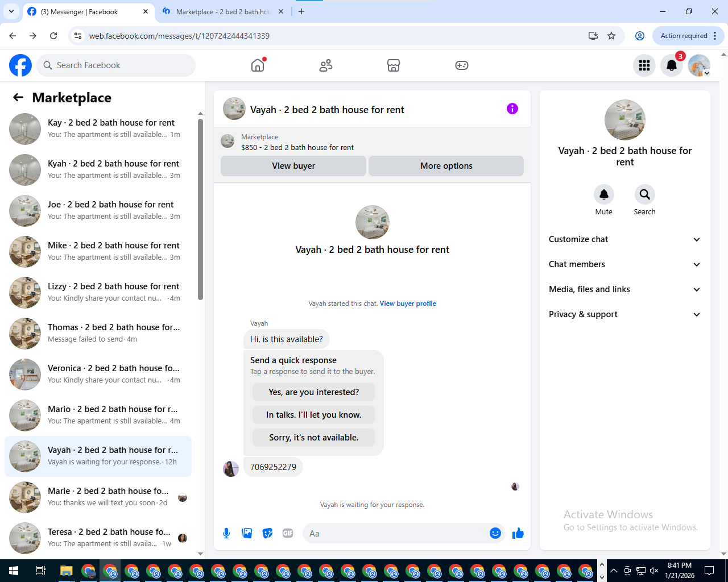Reload the page in browser
The image size is (728, 582).
[53, 36]
